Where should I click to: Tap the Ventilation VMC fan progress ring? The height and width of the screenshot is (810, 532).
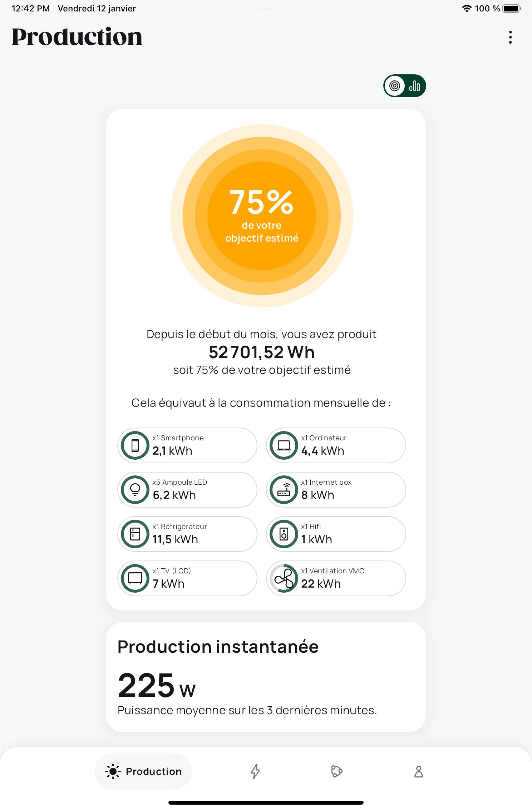[284, 578]
